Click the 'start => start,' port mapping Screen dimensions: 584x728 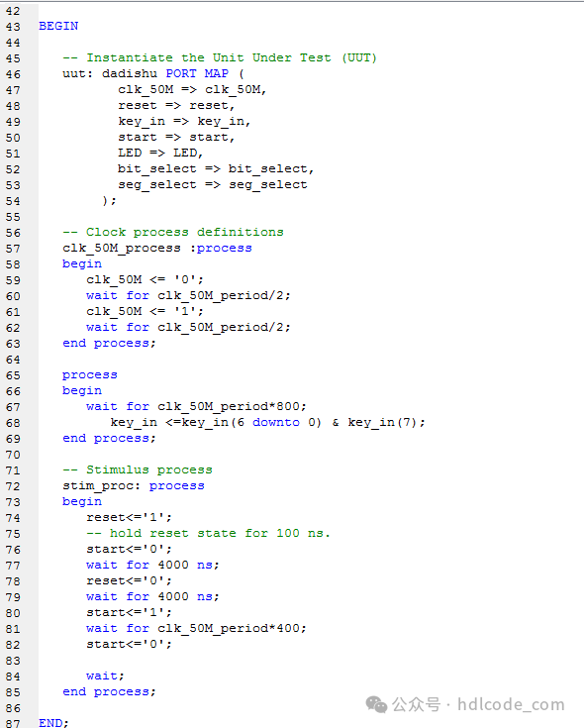point(176,137)
